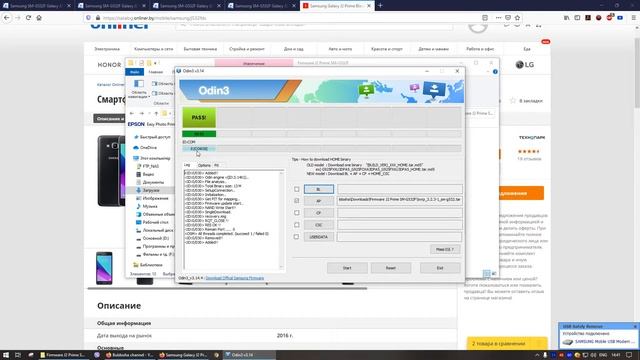640x360 pixels.
Task: Click the BL button in Odin3
Action: 318,189
